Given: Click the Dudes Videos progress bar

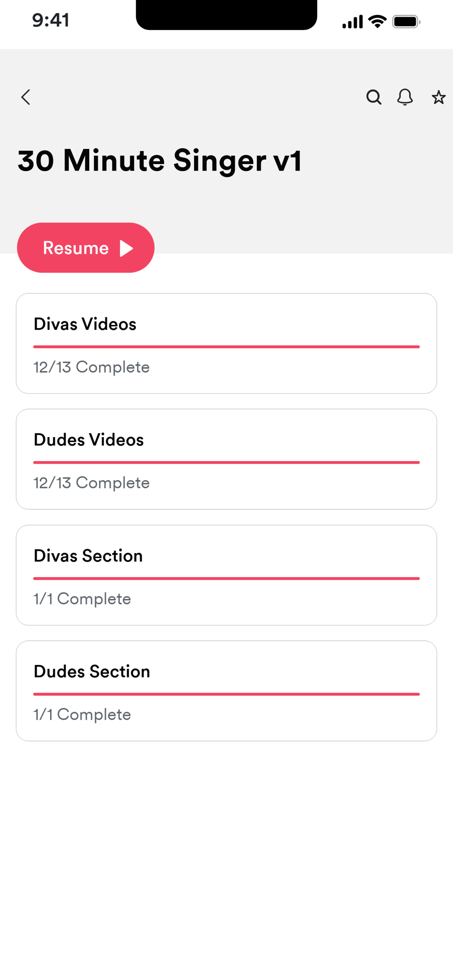Looking at the screenshot, I should pos(226,463).
